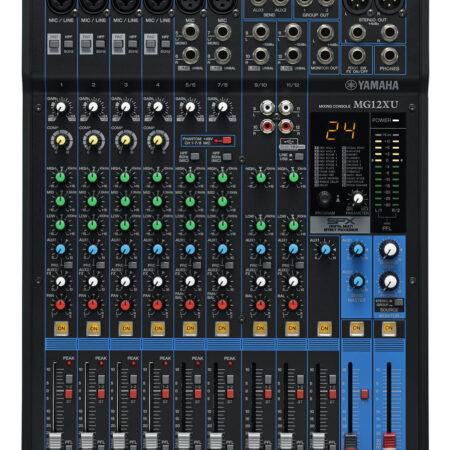
Task: Adjust the MONITOR level white knob
Action: coord(389,249)
